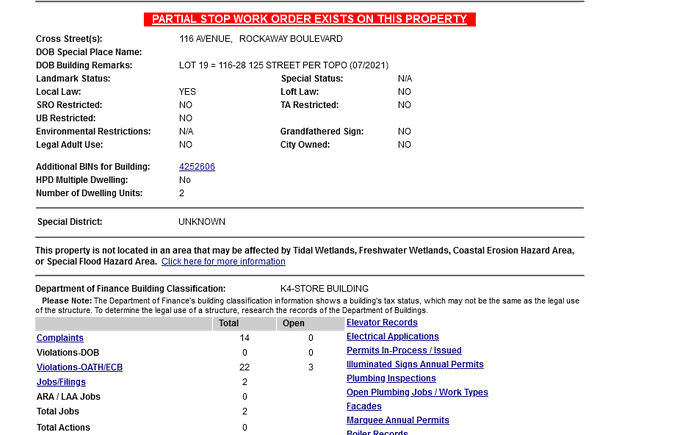Select the 'SRO Restricted:' label
The height and width of the screenshot is (435, 680).
[69, 105]
